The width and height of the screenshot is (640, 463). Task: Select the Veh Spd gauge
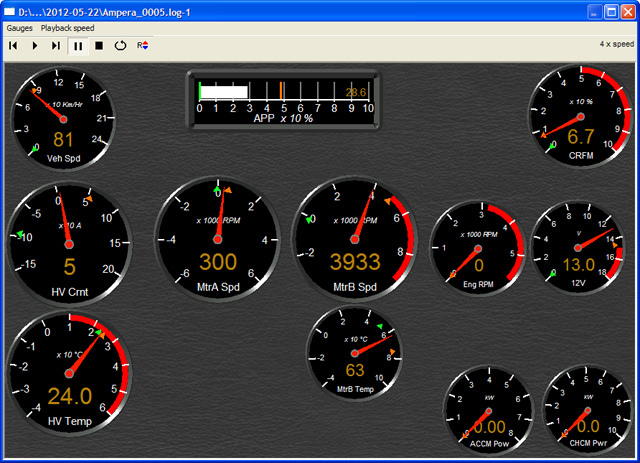click(x=63, y=117)
